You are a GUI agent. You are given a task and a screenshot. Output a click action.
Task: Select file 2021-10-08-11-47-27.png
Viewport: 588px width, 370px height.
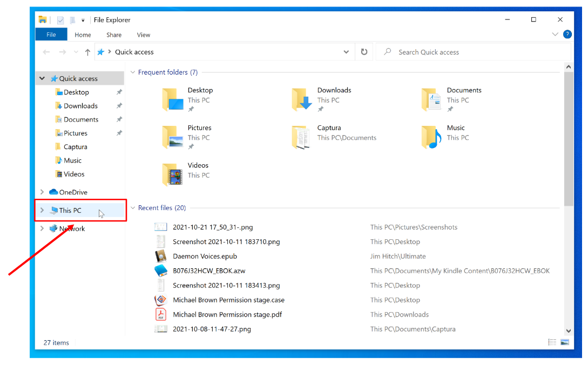(x=212, y=329)
